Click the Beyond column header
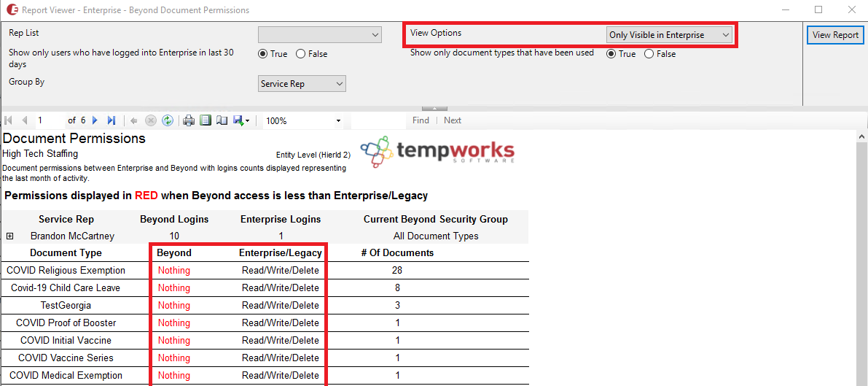Image resolution: width=868 pixels, height=386 pixels. pyautogui.click(x=174, y=253)
